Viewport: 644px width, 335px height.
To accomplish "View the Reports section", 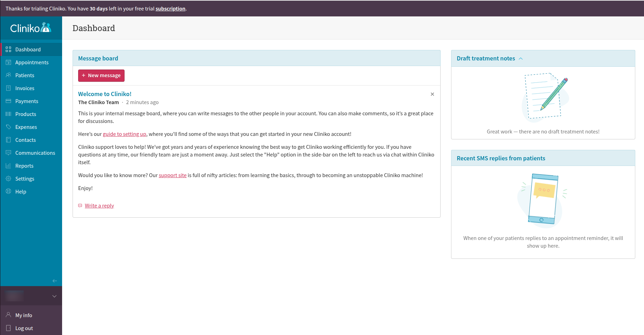I will pos(31,166).
